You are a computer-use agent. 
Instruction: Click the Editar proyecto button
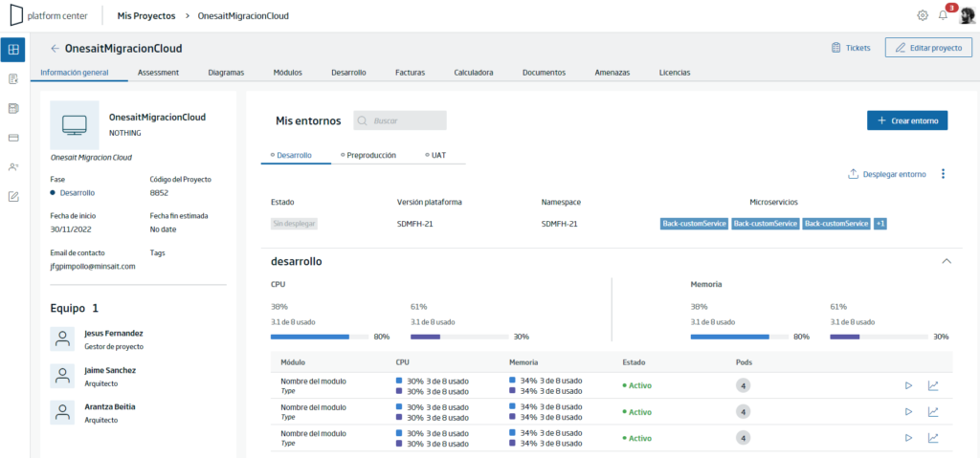coord(928,48)
